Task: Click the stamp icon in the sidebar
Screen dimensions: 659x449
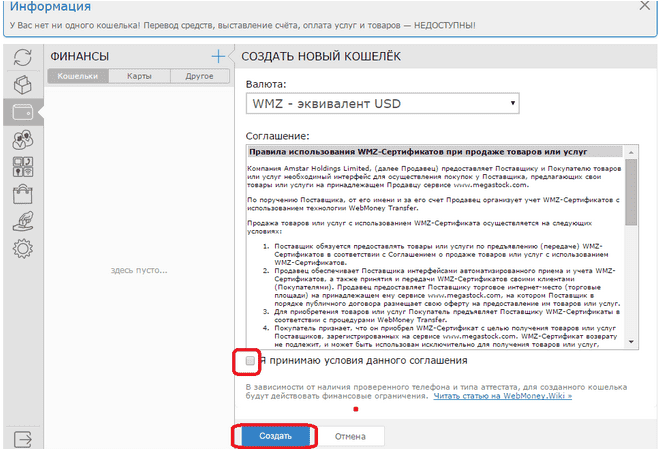Action: [21, 221]
